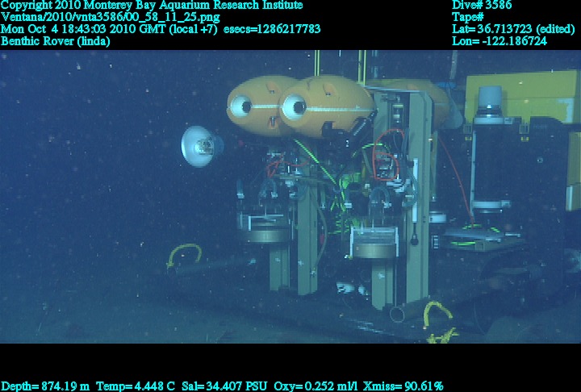The image size is (581, 392).
Task: Click the left yellow float's round eye
Action: click(x=241, y=106)
